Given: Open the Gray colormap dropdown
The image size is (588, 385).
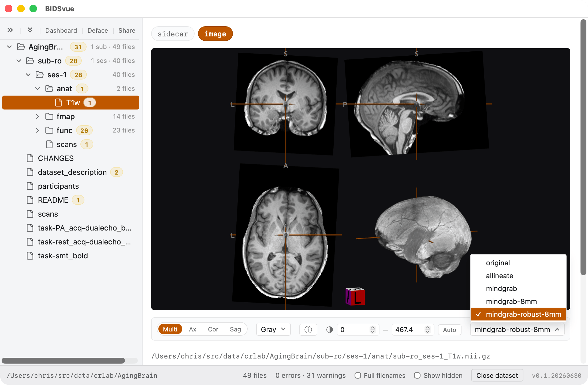Looking at the screenshot, I should tap(273, 329).
